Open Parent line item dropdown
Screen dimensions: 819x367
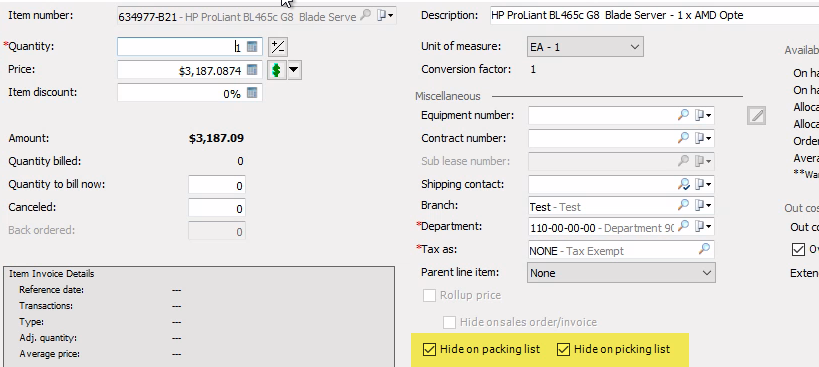pyautogui.click(x=621, y=273)
